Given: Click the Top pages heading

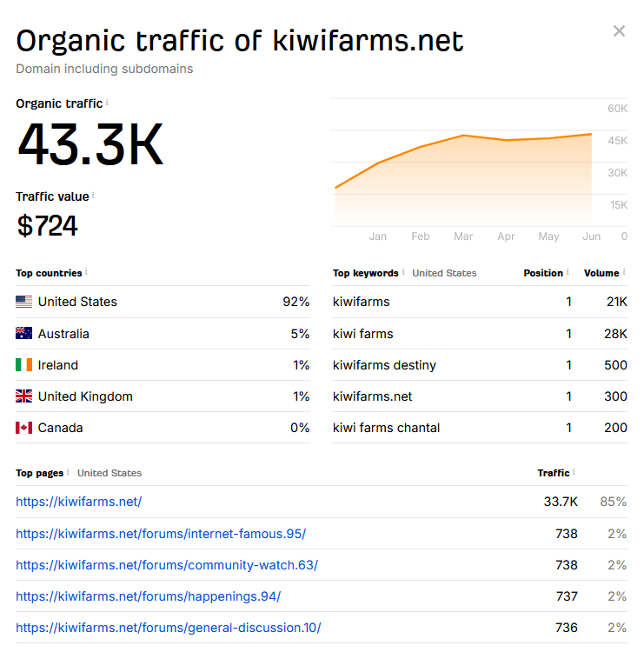Looking at the screenshot, I should coord(39,473).
